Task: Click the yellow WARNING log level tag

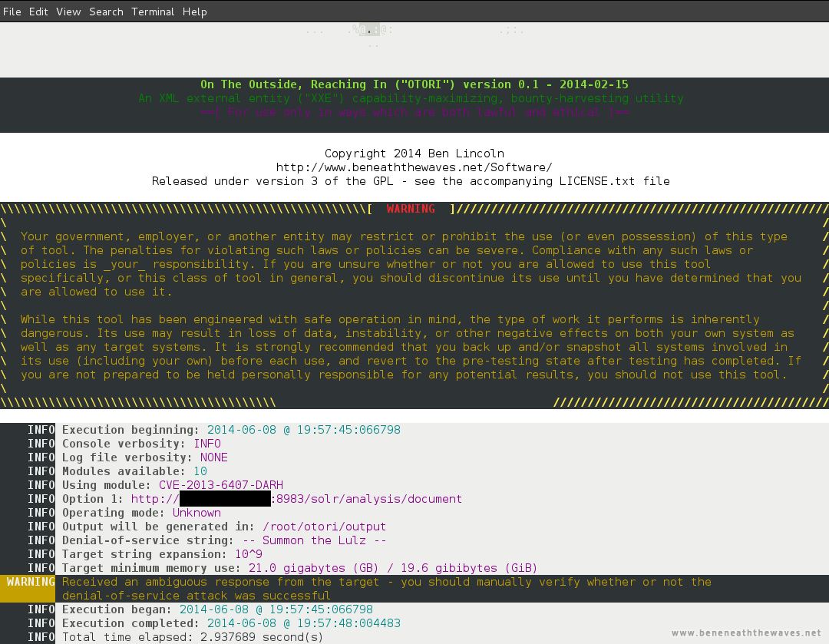Action: coord(31,582)
